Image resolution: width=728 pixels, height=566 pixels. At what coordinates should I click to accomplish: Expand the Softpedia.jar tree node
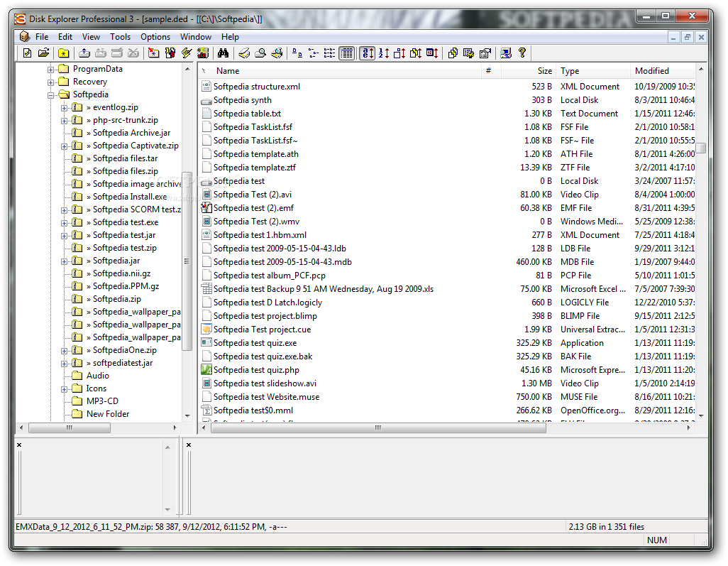tap(64, 261)
